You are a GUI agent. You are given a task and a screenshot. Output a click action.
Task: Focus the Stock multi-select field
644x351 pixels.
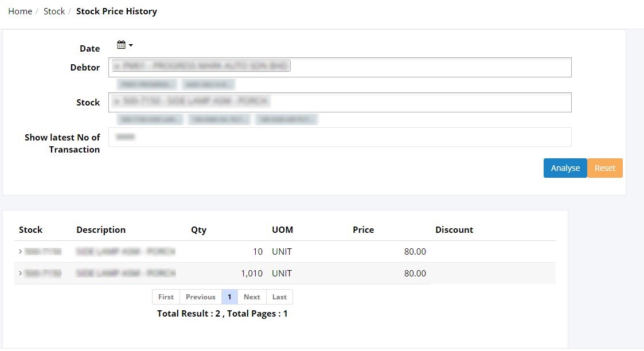click(x=339, y=102)
